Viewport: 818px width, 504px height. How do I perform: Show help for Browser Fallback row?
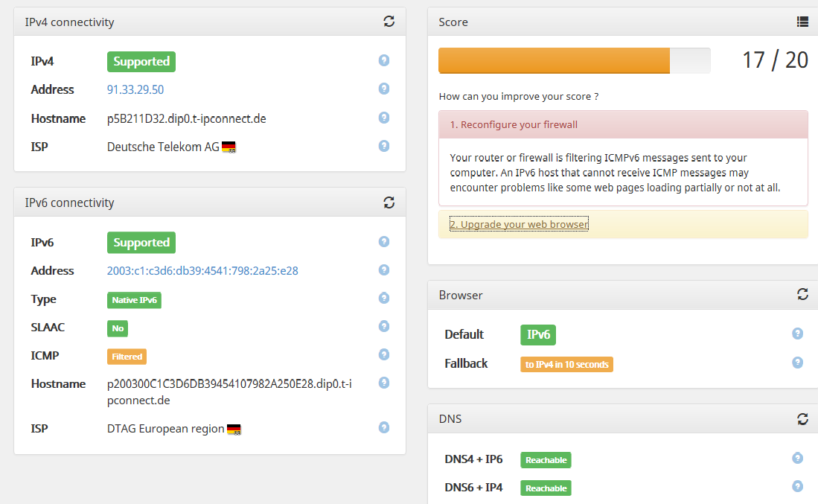coord(797,363)
